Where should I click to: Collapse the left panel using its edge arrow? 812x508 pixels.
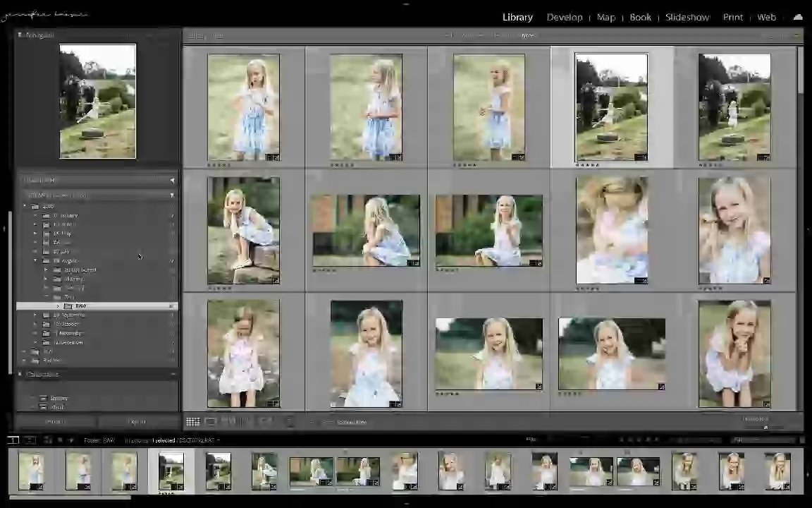4,229
